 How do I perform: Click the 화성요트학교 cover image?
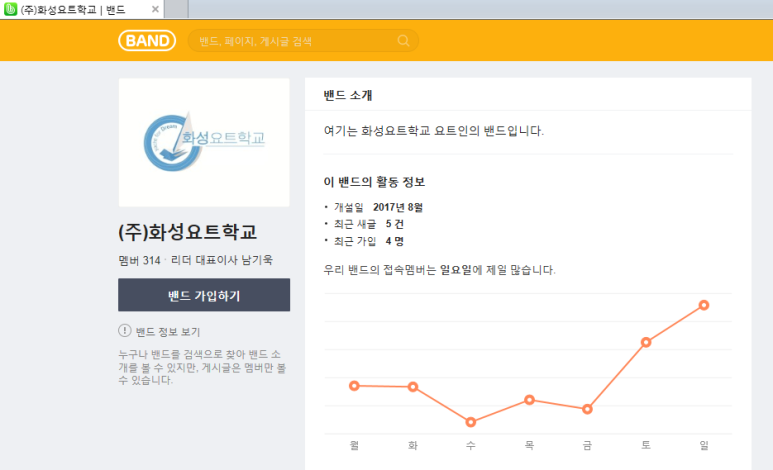coord(204,142)
